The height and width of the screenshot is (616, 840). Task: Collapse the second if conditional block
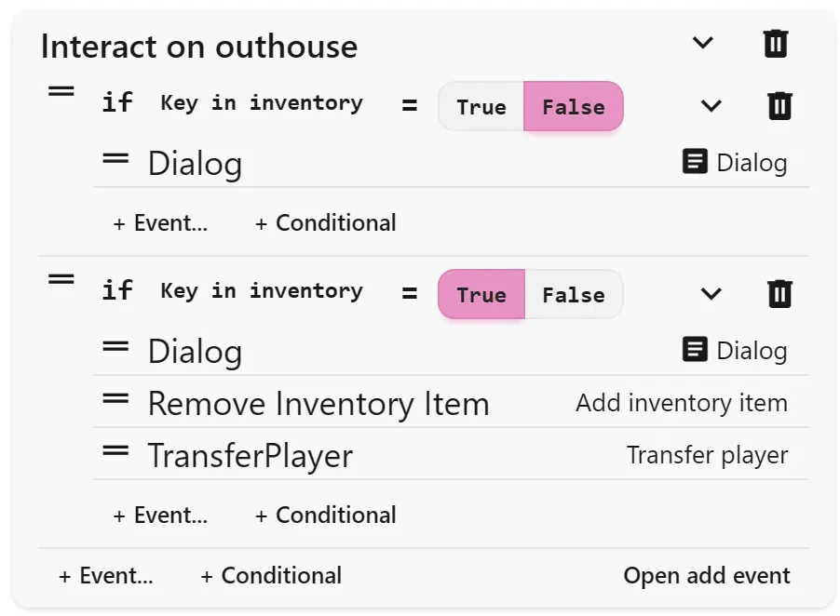711,293
